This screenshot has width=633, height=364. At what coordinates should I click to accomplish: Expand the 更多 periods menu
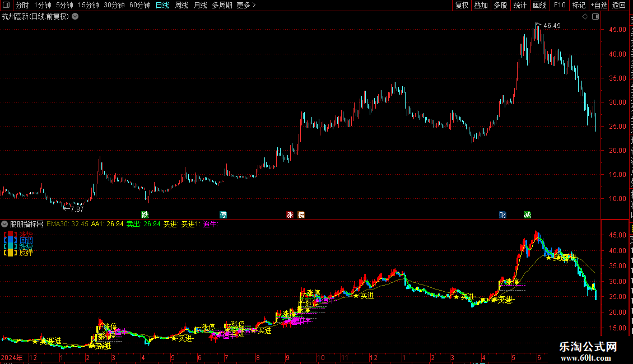246,5
